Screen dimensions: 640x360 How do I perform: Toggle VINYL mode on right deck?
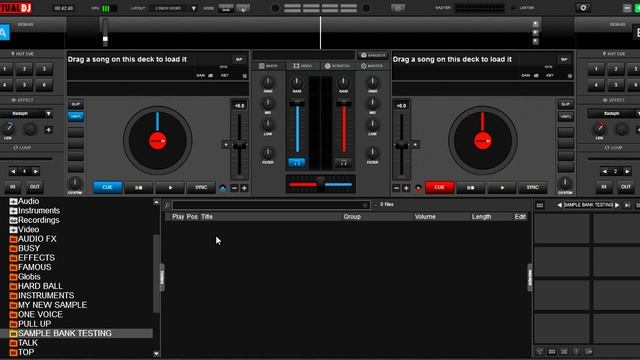click(x=565, y=116)
